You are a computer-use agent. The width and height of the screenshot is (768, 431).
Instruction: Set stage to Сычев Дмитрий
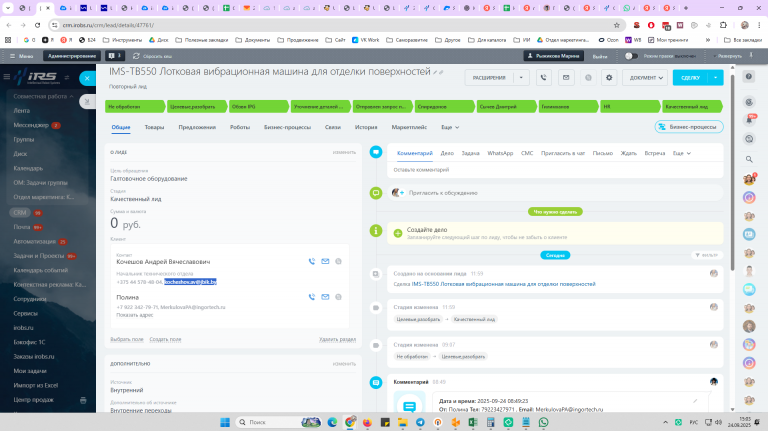[x=506, y=106]
